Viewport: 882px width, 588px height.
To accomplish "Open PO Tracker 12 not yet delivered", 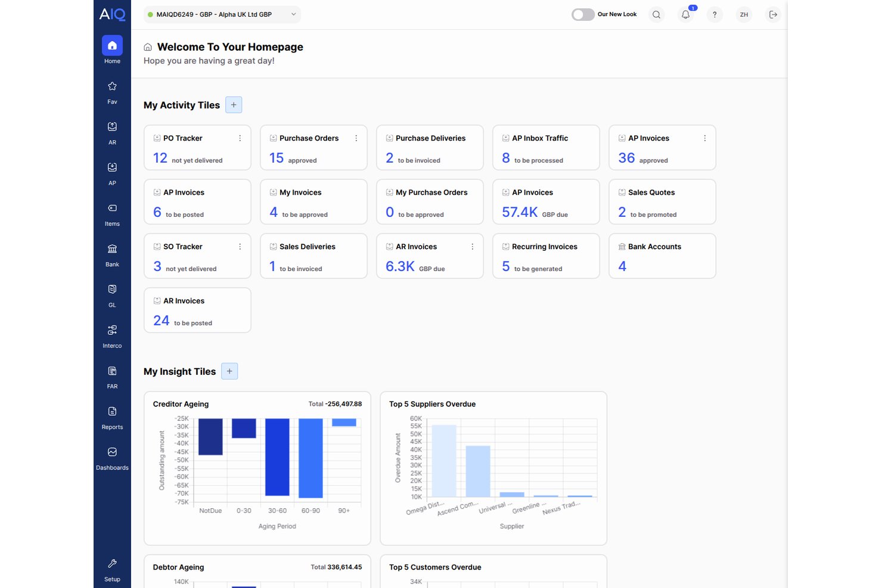I will point(197,148).
